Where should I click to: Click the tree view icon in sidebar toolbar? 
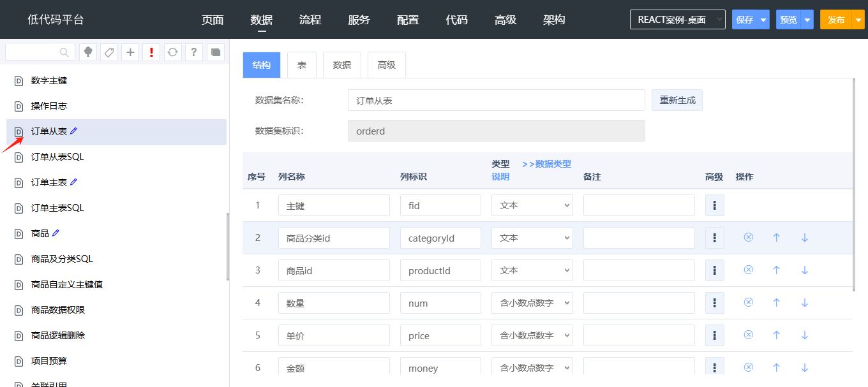pos(88,52)
